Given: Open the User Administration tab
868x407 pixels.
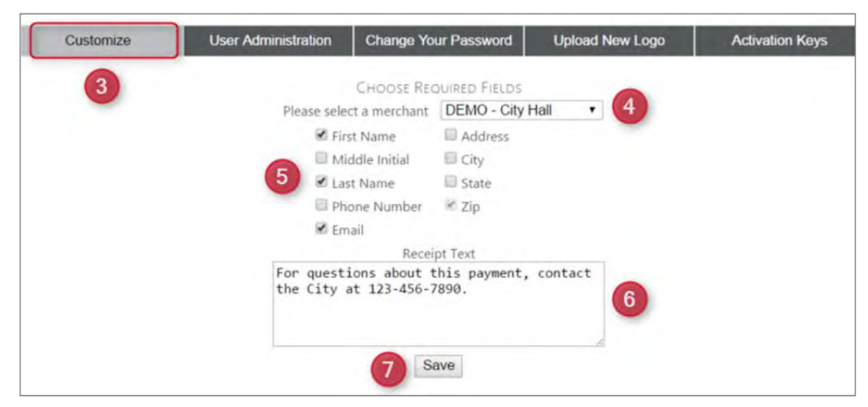Looking at the screenshot, I should point(270,41).
